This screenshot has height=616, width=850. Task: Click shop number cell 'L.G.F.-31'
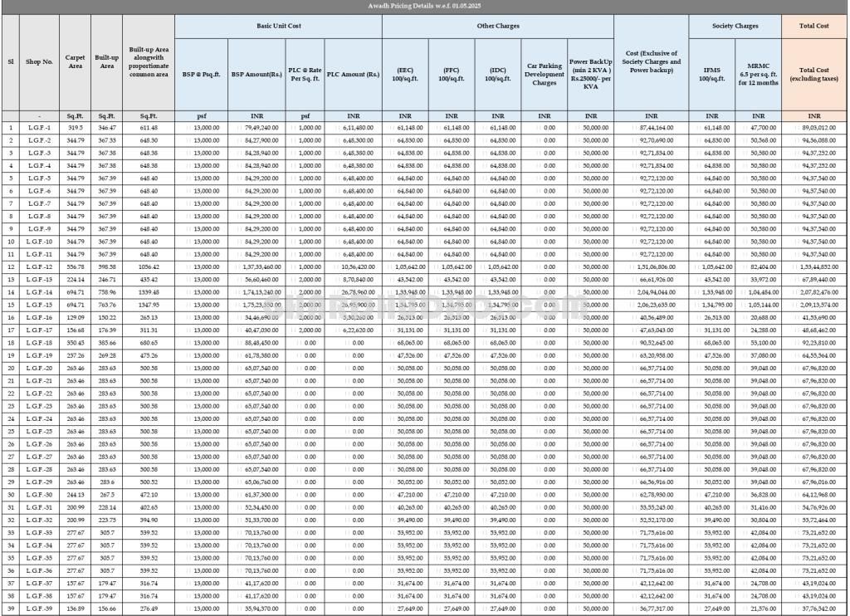point(40,507)
